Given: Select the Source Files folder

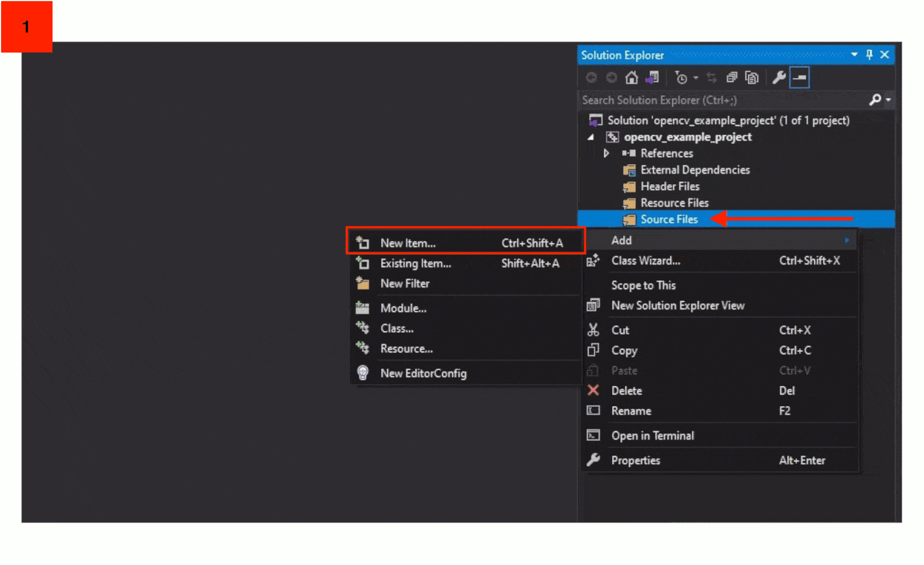Looking at the screenshot, I should coord(669,219).
